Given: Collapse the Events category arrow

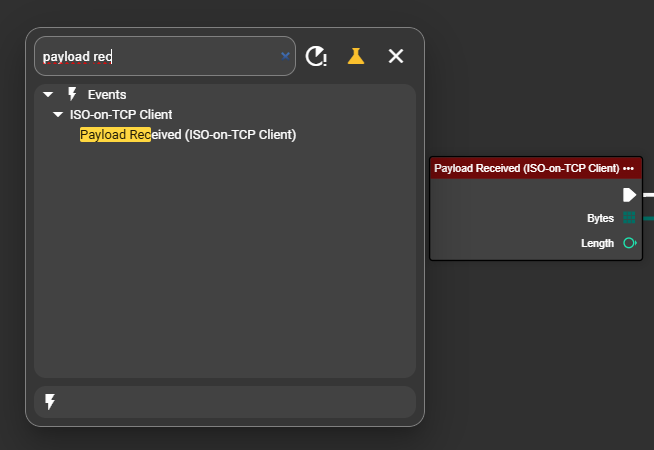Looking at the screenshot, I should (x=48, y=94).
